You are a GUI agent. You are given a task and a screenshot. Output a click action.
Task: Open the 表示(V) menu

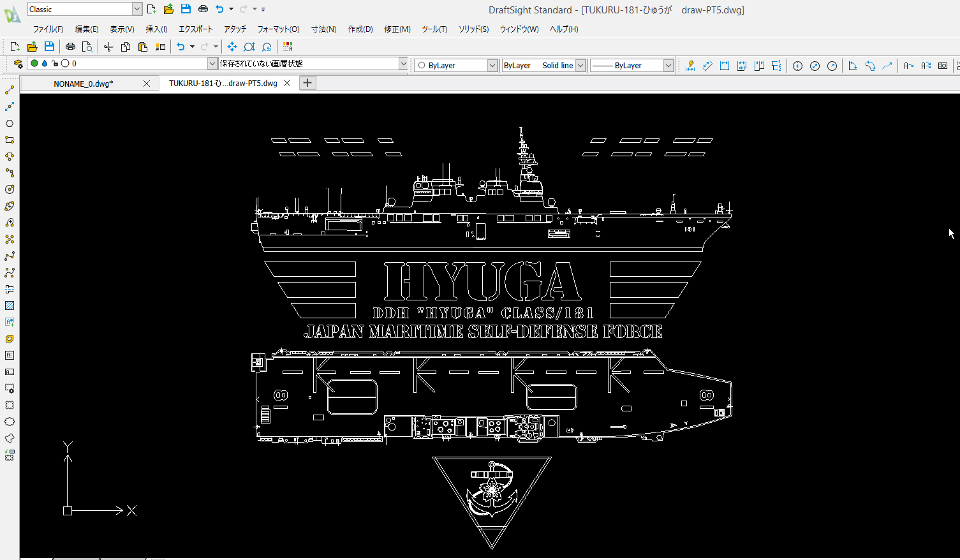122,29
